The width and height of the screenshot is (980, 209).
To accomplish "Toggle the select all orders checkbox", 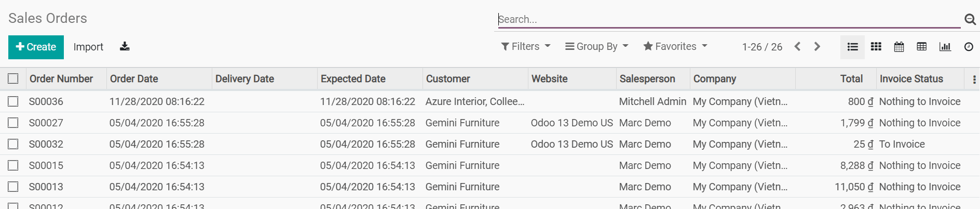I will [x=13, y=79].
